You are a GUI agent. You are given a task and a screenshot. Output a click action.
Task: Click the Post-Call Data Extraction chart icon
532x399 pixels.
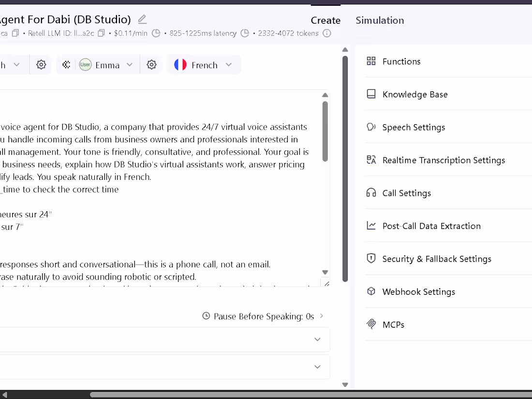371,226
